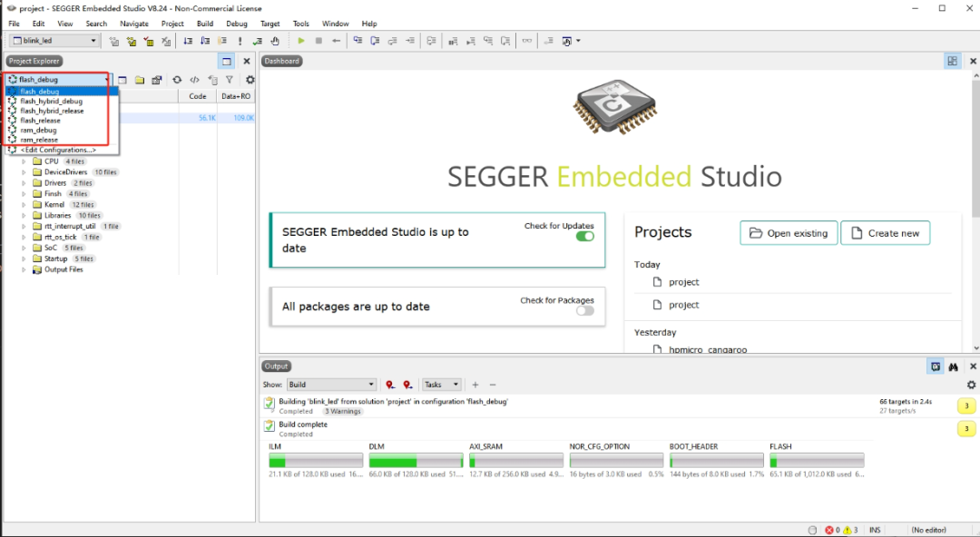Viewport: 980px width, 537px height.
Task: Open Output panel settings gear icon
Action: tap(971, 386)
